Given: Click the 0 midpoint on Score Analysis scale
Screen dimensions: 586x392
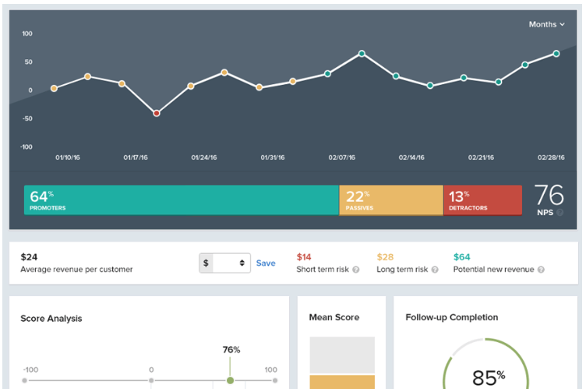Looking at the screenshot, I should point(151,380).
